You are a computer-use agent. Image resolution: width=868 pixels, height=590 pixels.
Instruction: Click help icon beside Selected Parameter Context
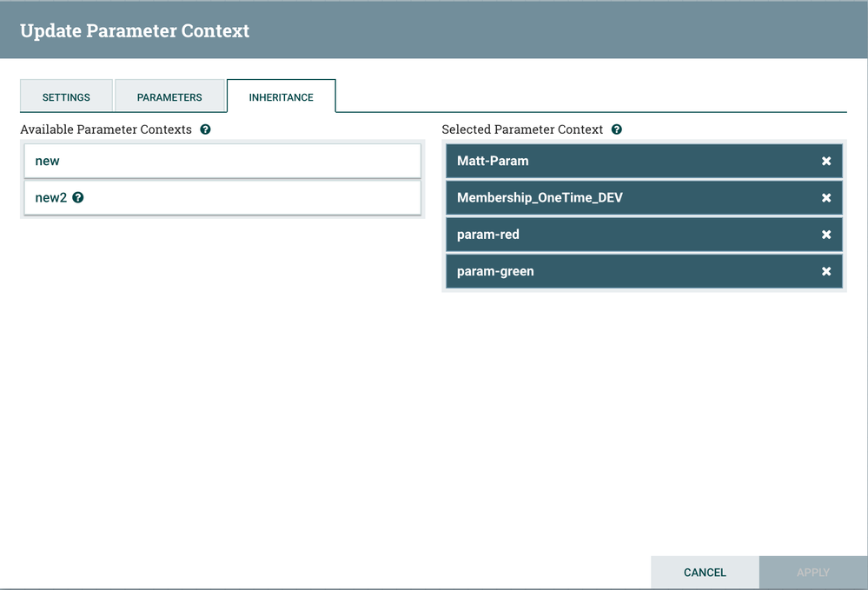point(616,129)
